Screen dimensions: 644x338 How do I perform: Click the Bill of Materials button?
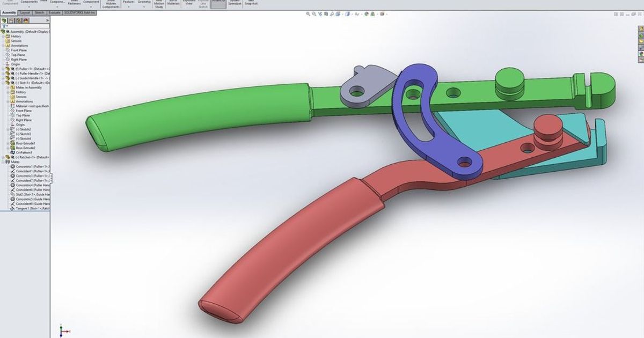pos(173,4)
